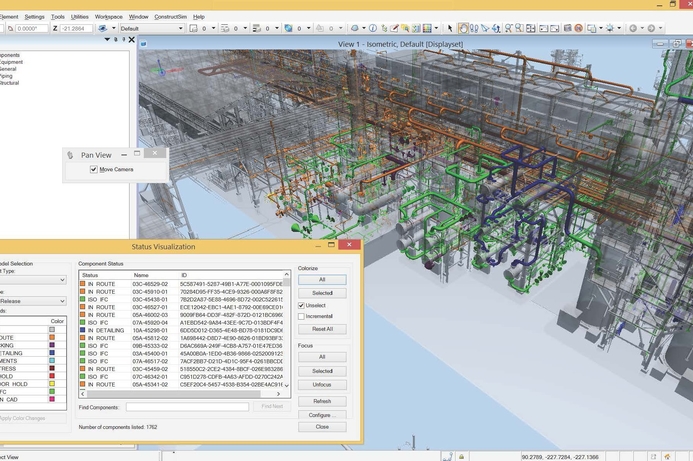Open the color grid tool dropdown arrow
Viewport: 693px width, 461px height.
click(x=436, y=28)
